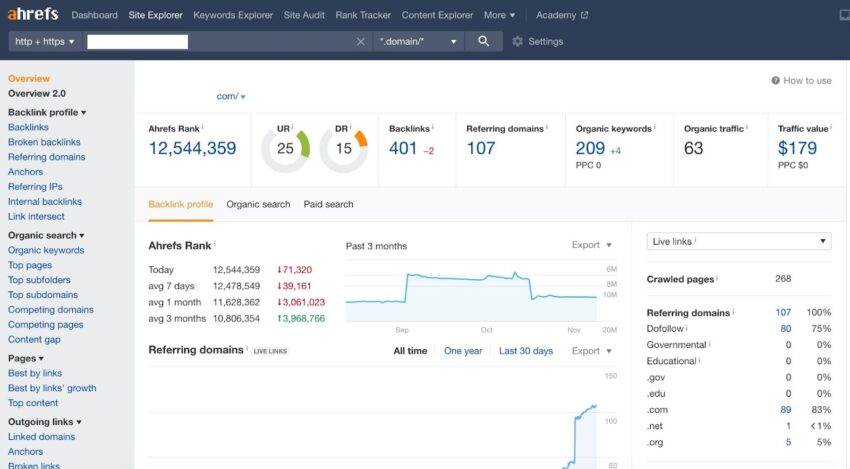Expand the com/ domain dropdown
This screenshot has height=469, width=850.
(x=231, y=97)
